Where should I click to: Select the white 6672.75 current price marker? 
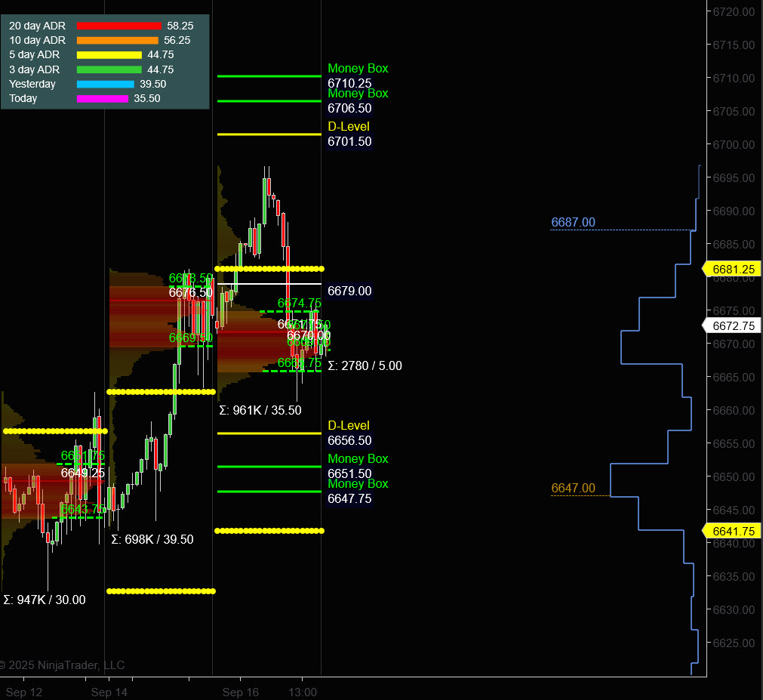pyautogui.click(x=732, y=325)
